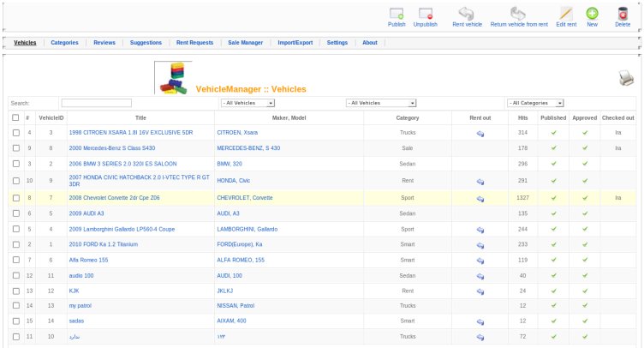Check the box for 2006 BMW 3 Series
This screenshot has width=644, height=348.
(16, 164)
